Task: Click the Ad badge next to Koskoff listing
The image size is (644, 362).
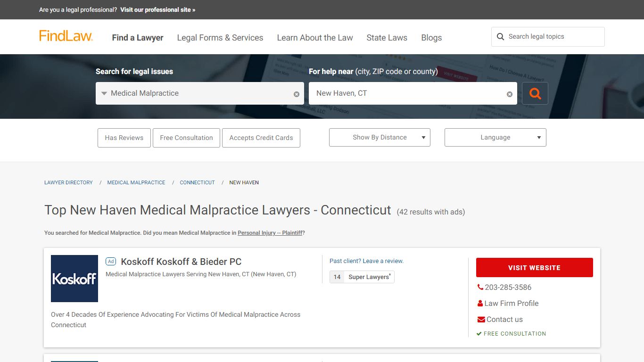Action: [111, 261]
